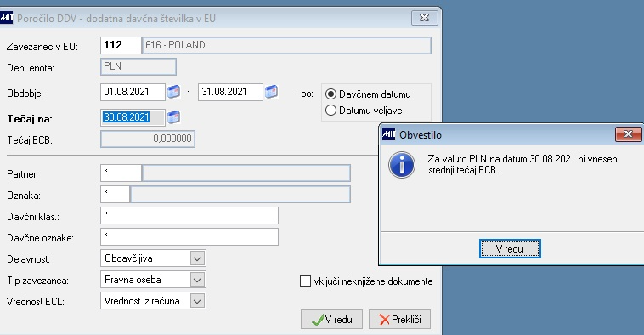Click the Den. enota field showing PLN
Screen dimensions: 644x335
click(138, 66)
